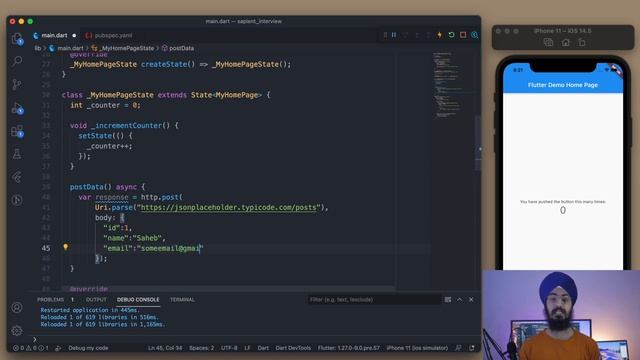Image resolution: width=640 pixels, height=360 pixels.
Task: Open the main.dart breadcrumb dropdown
Action: tap(66, 48)
